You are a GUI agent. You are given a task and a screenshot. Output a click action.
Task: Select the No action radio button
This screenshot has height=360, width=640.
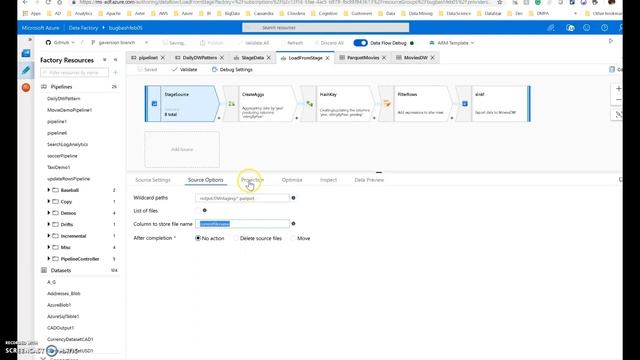(x=198, y=238)
